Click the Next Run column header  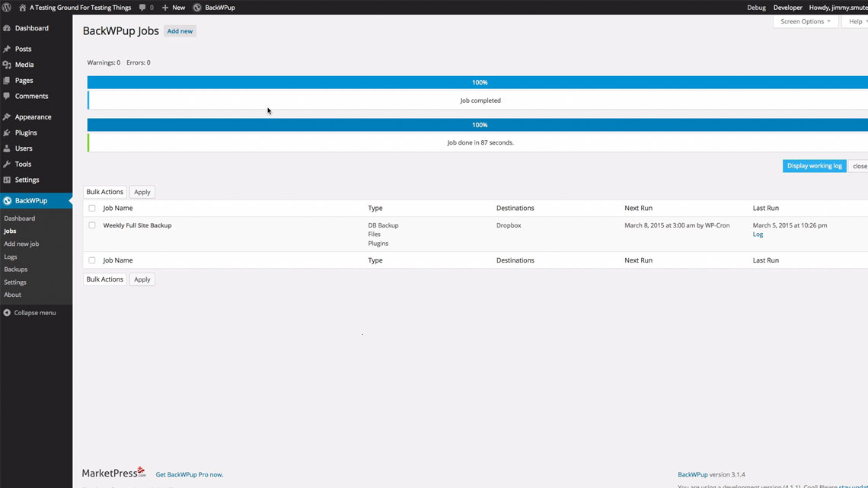click(638, 208)
